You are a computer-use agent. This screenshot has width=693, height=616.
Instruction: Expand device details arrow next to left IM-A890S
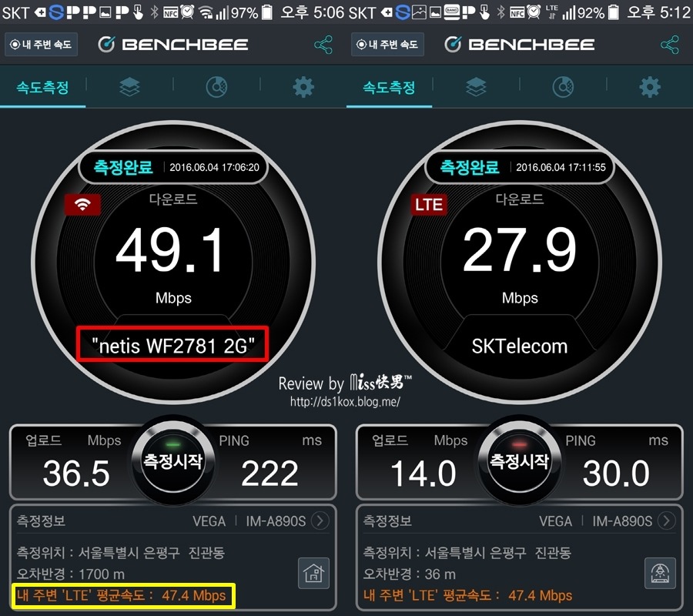(320, 521)
